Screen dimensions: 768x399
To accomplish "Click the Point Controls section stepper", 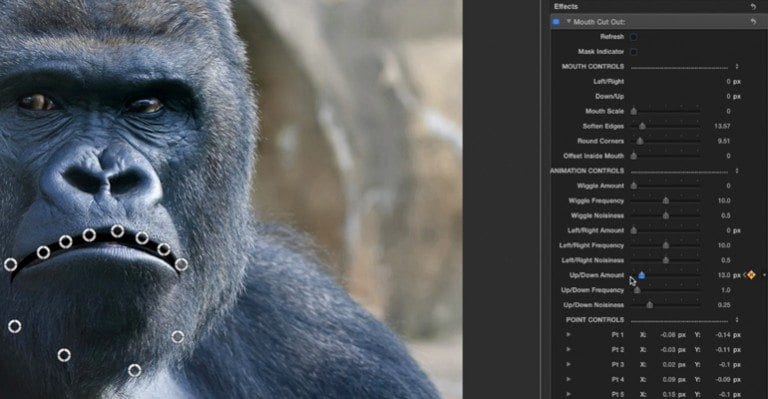I will (x=737, y=320).
